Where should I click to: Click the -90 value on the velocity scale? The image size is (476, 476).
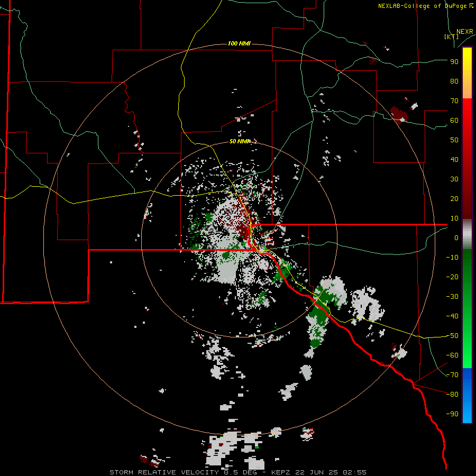(x=452, y=414)
